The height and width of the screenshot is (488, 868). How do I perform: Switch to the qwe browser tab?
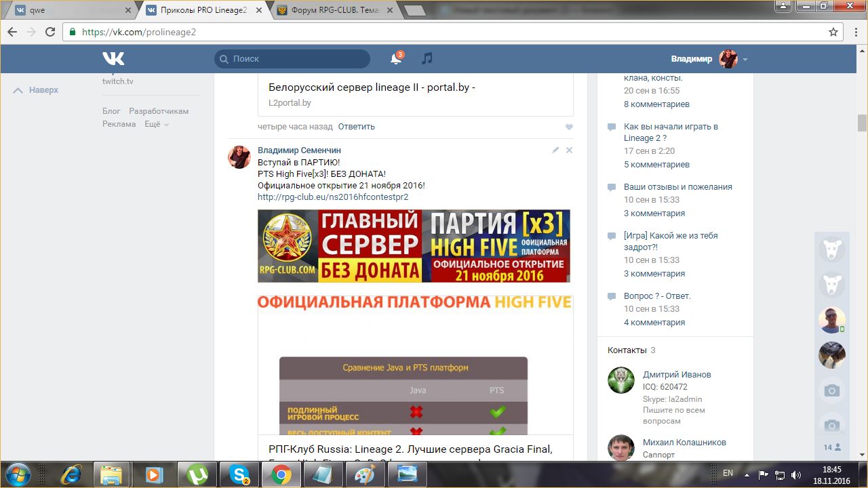[68, 10]
